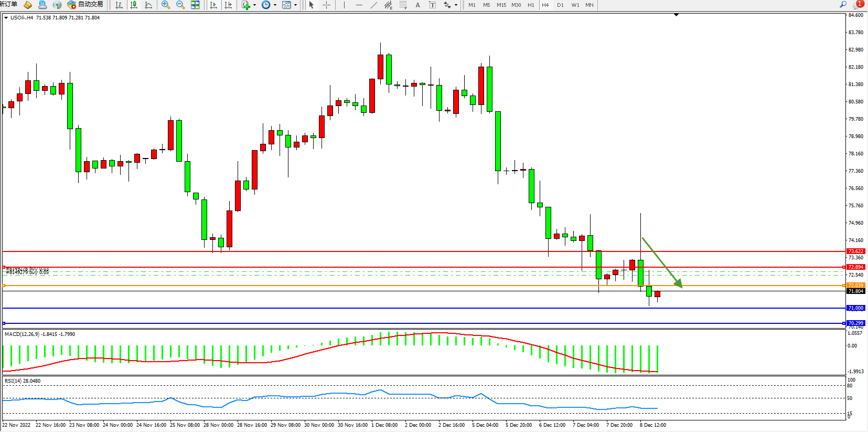
Task: Click the Zoom In magnifier icon
Action: pyautogui.click(x=166, y=5)
